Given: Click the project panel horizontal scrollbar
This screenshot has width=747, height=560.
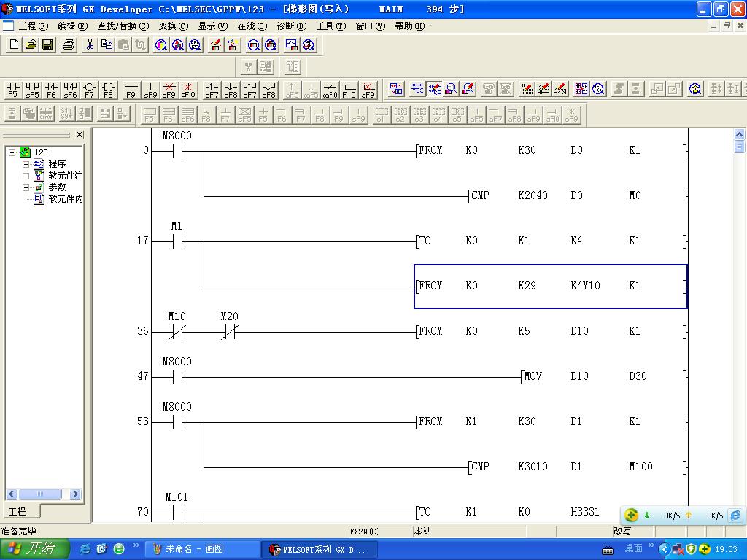Looking at the screenshot, I should coord(44,494).
